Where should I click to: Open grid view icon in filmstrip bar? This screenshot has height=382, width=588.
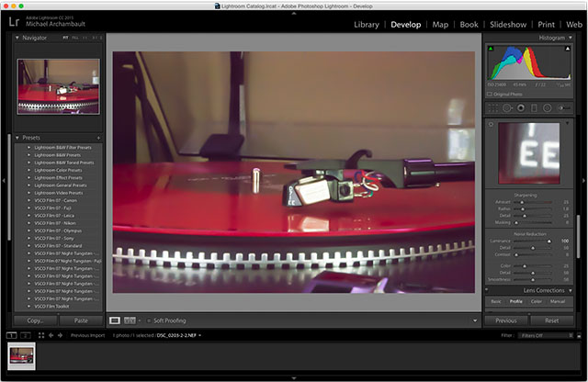[x=41, y=335]
